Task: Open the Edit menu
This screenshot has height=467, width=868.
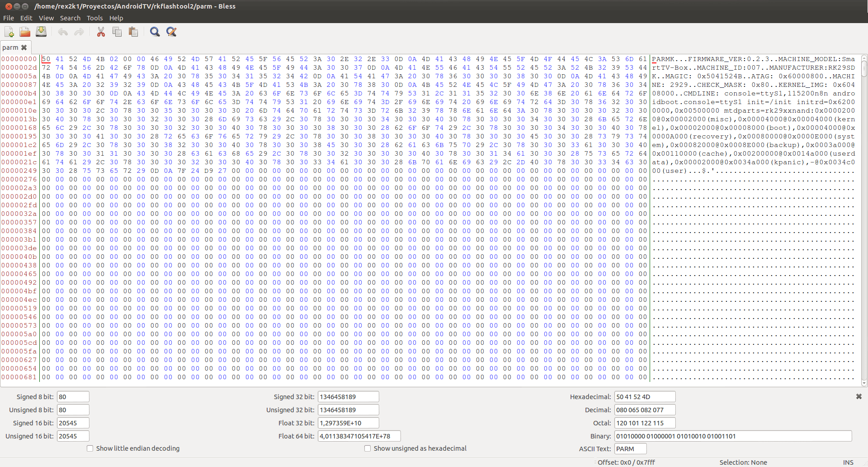Action: point(26,18)
